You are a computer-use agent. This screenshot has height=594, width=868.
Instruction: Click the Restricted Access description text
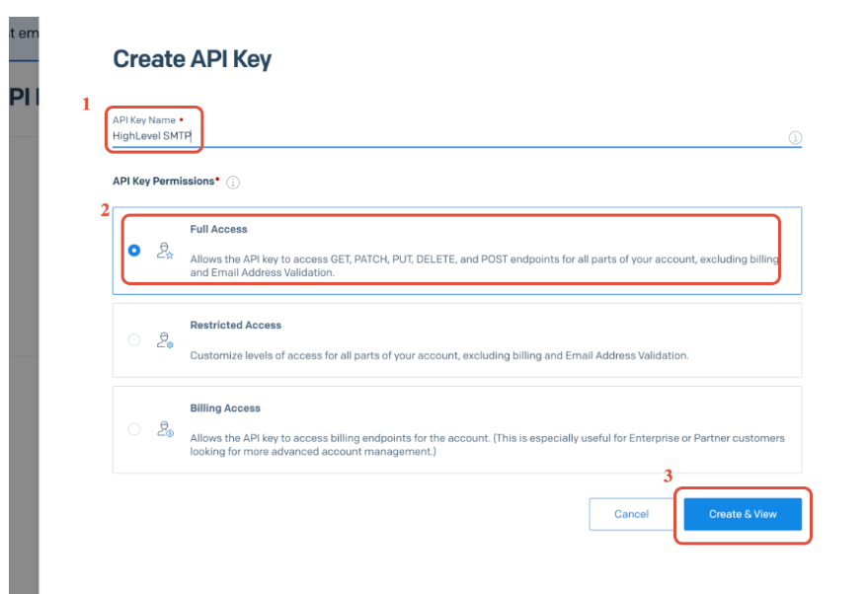pyautogui.click(x=438, y=355)
